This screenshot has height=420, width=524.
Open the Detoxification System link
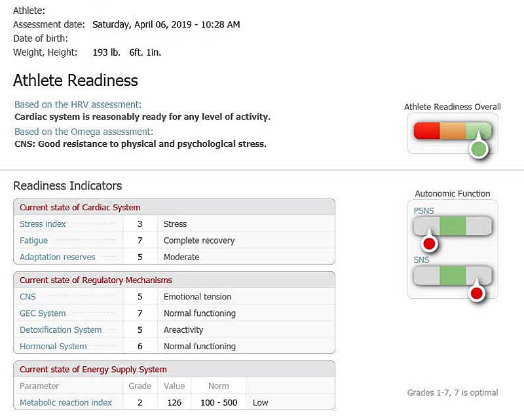tap(60, 330)
